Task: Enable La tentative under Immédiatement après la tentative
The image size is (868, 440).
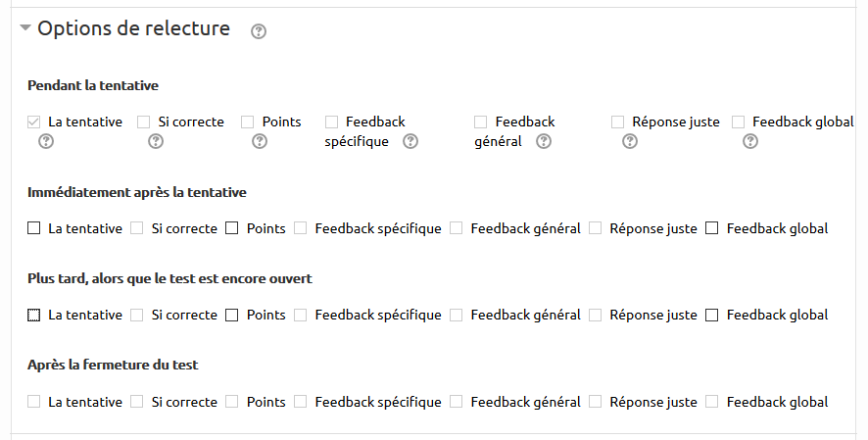Action: pyautogui.click(x=34, y=228)
